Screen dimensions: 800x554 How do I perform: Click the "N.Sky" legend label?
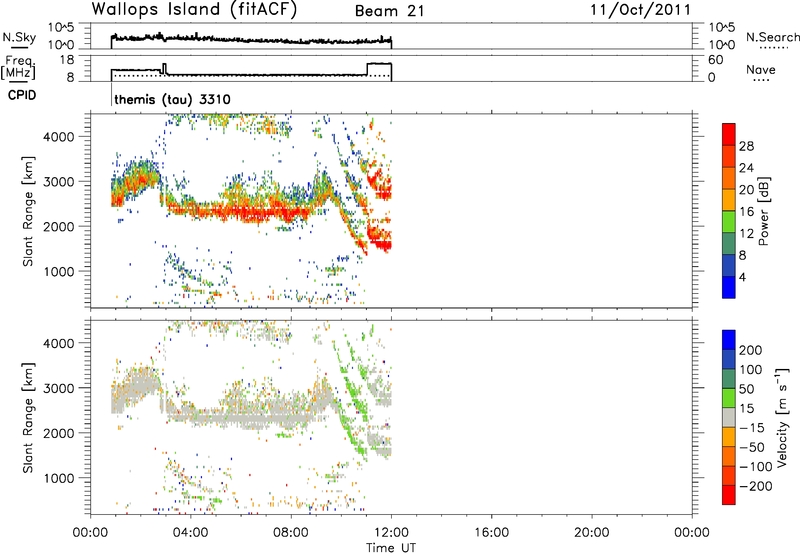pos(19,37)
